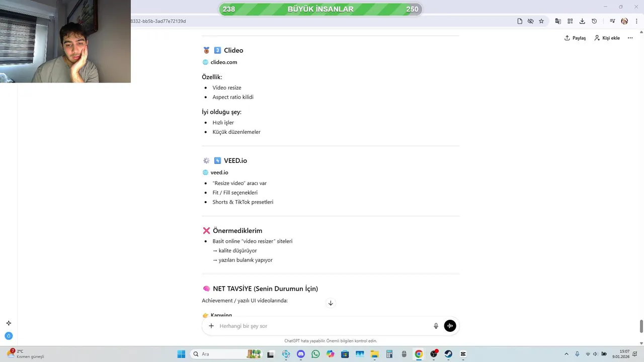Screen dimensions: 644x362
Task: Open the weather widget showing 2°C
Action: coord(25,354)
